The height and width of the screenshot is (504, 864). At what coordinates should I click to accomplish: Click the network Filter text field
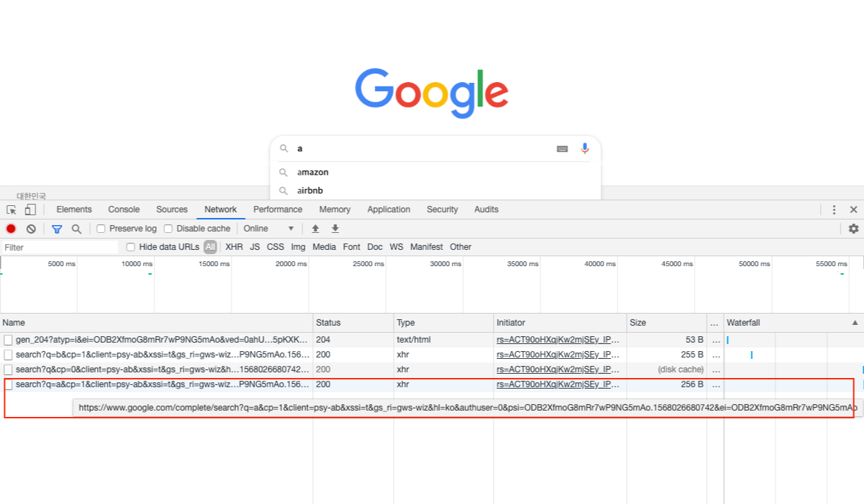[x=59, y=247]
